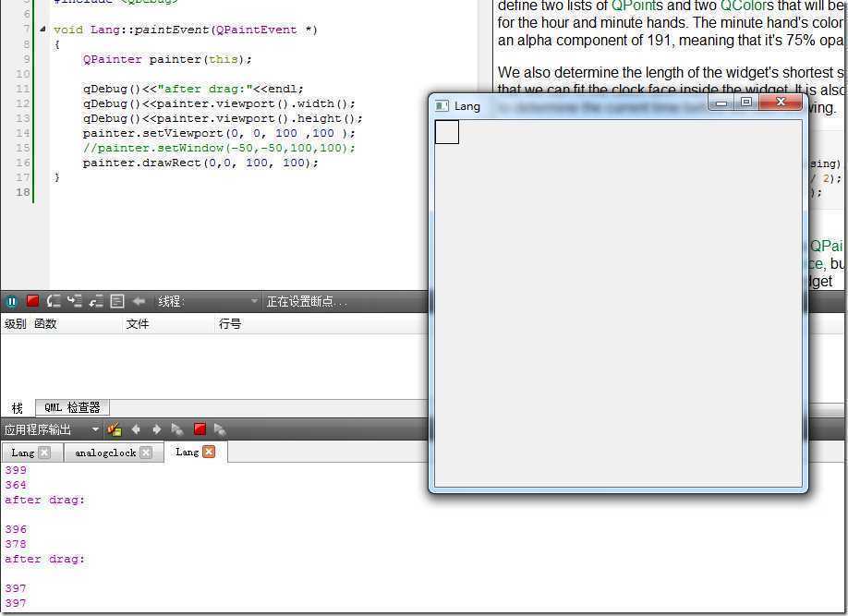Click the re-run application icon in output toolbar
Image resolution: width=848 pixels, height=616 pixels.
(x=177, y=430)
